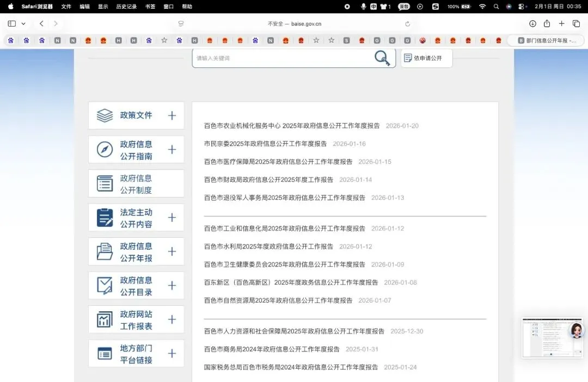This screenshot has height=382, width=588.
Task: Click the chart icon for 政府网站工作报表
Action: click(x=105, y=319)
